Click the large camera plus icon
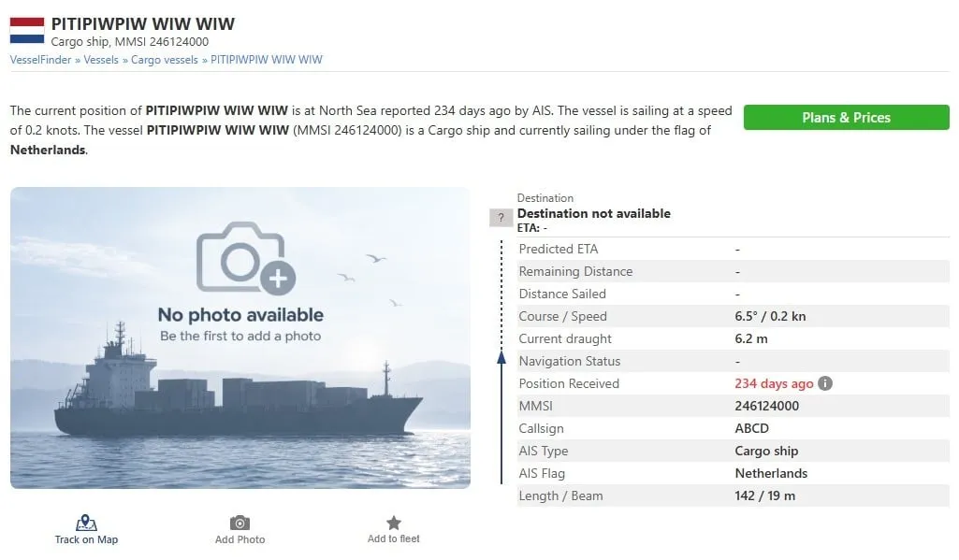Image resolution: width=959 pixels, height=560 pixels. coord(246,259)
